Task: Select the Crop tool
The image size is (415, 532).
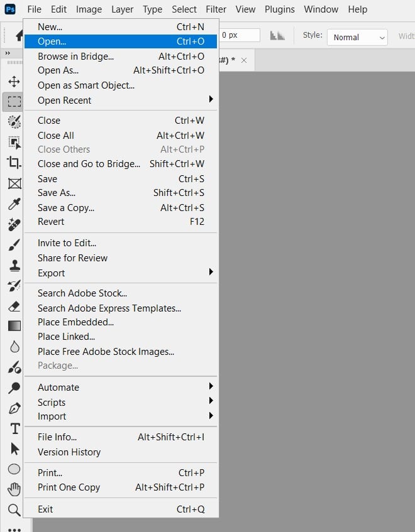Action: [x=14, y=163]
